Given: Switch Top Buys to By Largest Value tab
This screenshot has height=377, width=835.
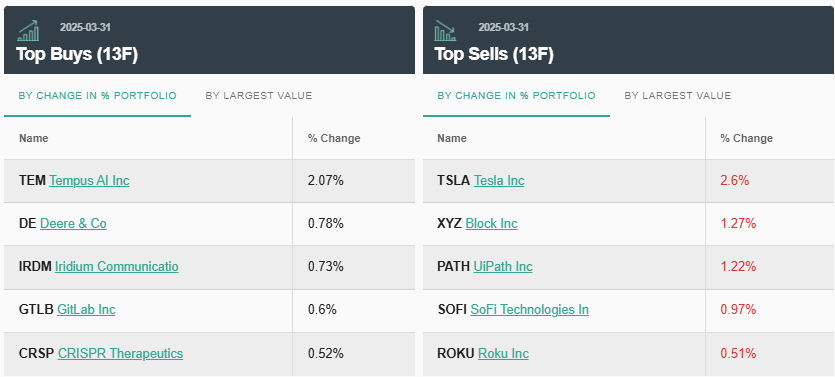Looking at the screenshot, I should [259, 96].
